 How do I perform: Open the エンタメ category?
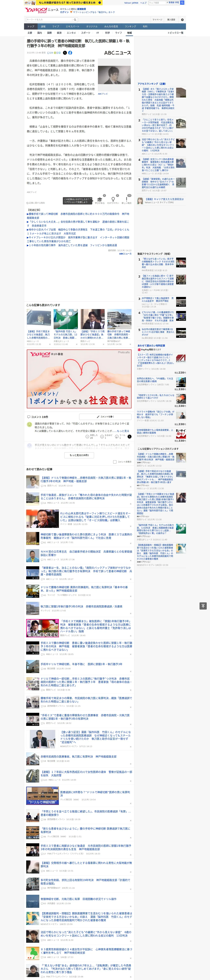click(71, 33)
